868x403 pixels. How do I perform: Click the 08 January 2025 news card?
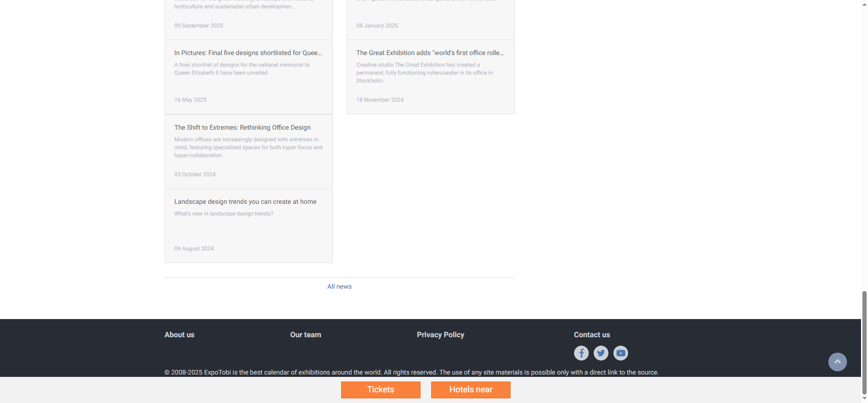430,19
